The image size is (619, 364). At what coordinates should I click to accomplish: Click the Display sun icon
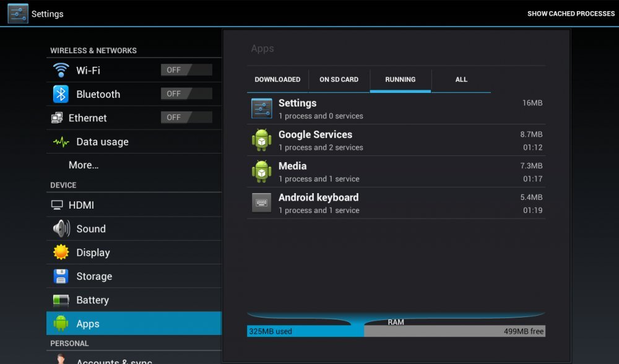[x=61, y=253]
